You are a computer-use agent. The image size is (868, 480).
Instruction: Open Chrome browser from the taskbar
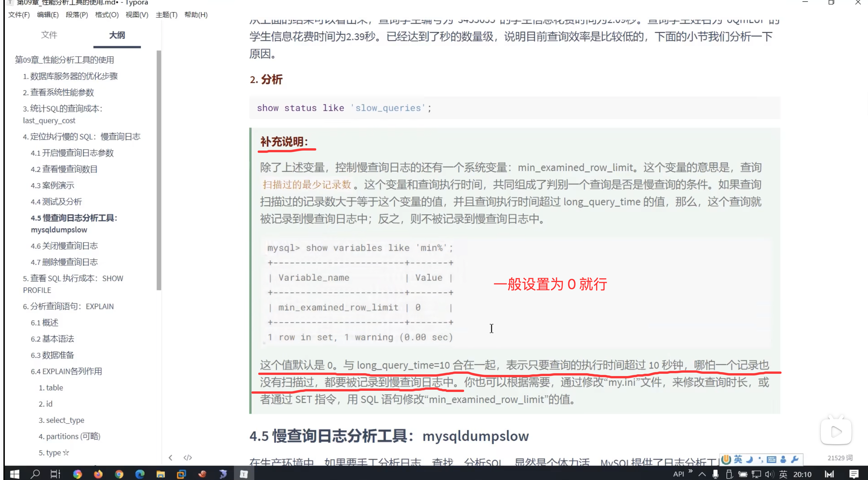119,474
